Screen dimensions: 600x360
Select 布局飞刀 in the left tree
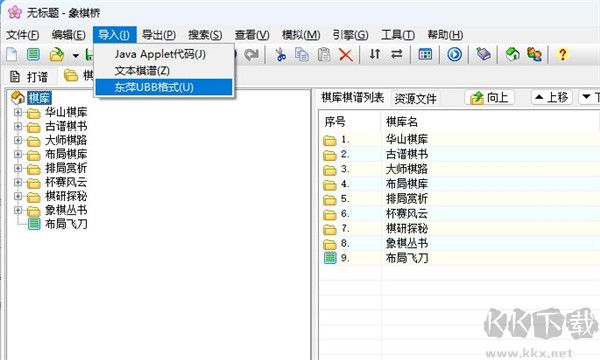click(x=66, y=224)
